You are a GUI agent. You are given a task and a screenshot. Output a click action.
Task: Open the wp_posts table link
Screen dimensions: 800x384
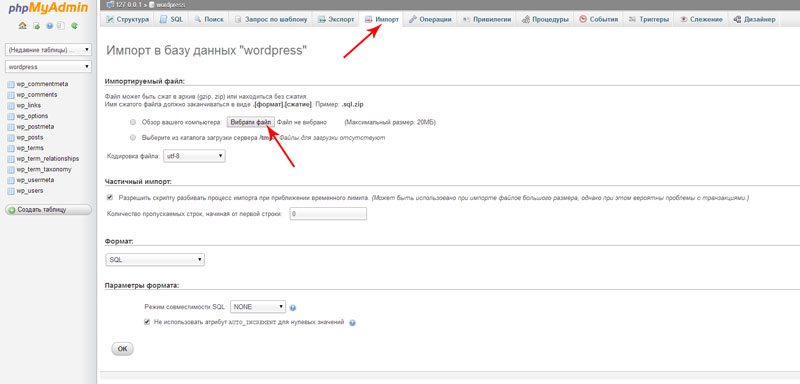pos(30,138)
